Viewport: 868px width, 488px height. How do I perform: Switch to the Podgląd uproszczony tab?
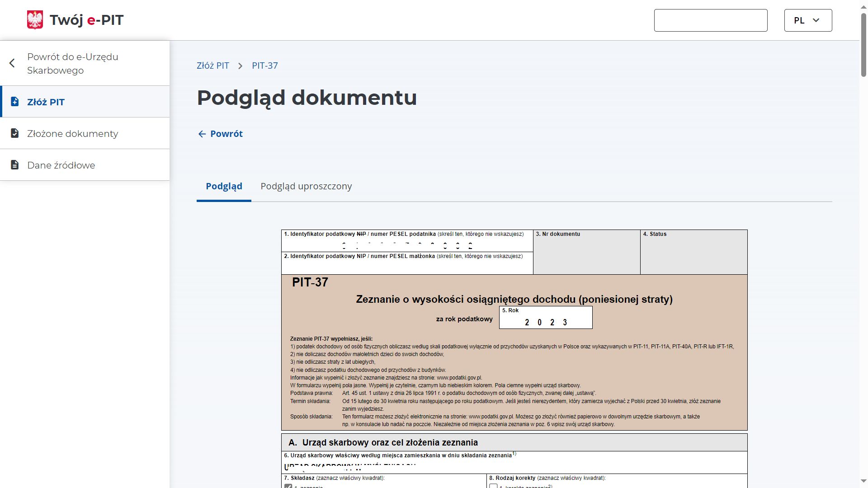(306, 186)
